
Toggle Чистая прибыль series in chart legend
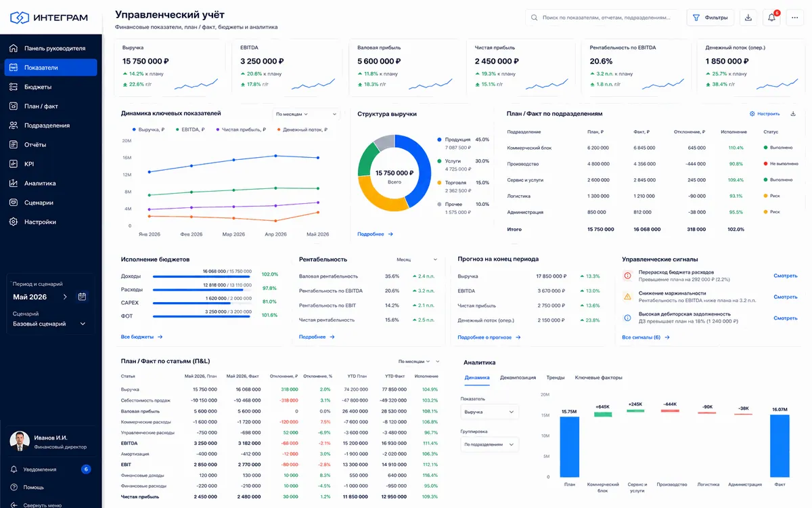[242, 129]
